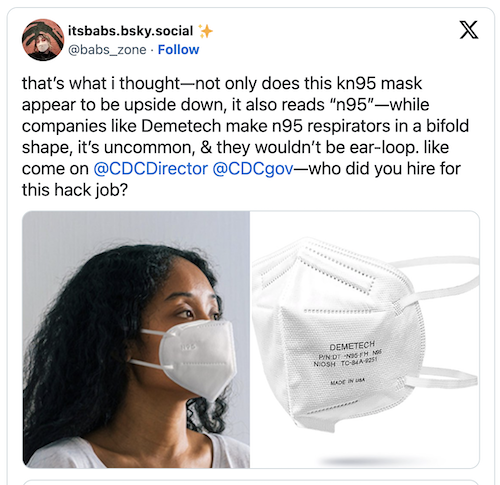500x485 pixels.
Task: Open the quoted tweet card below images
Action: (x=251, y=482)
